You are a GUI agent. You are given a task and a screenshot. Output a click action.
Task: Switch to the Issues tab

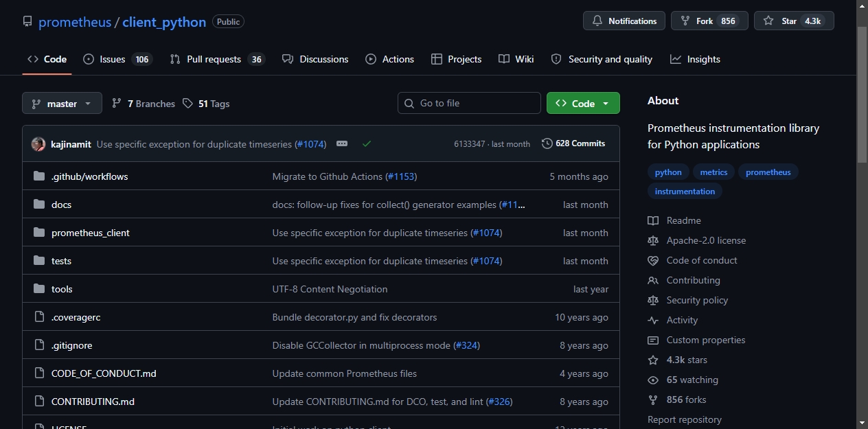[x=117, y=59]
